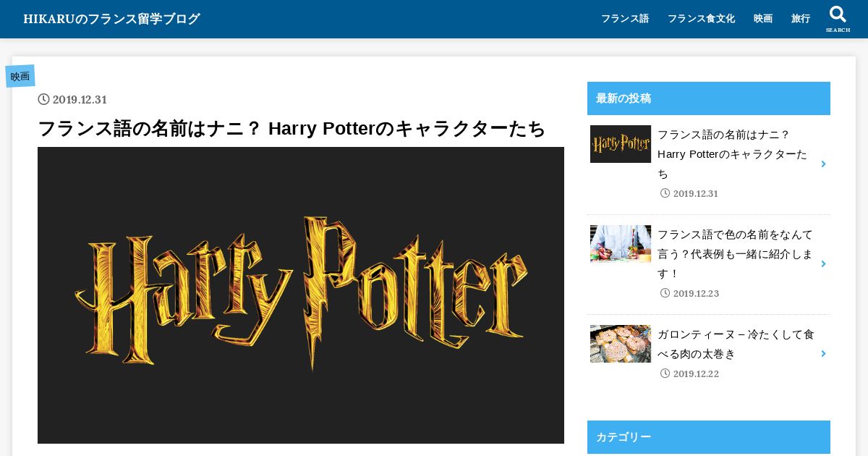This screenshot has width=868, height=456.
Task: Click the article title about Harry Potter
Action: [x=292, y=129]
